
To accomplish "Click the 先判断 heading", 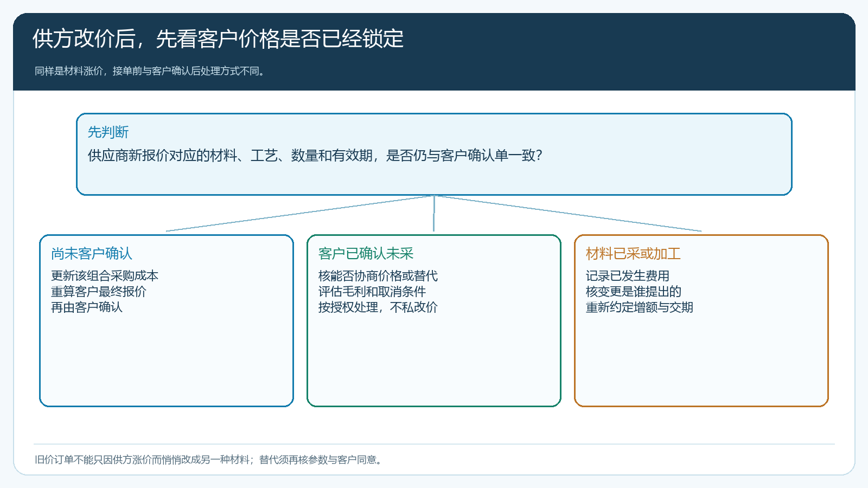I will point(108,132).
